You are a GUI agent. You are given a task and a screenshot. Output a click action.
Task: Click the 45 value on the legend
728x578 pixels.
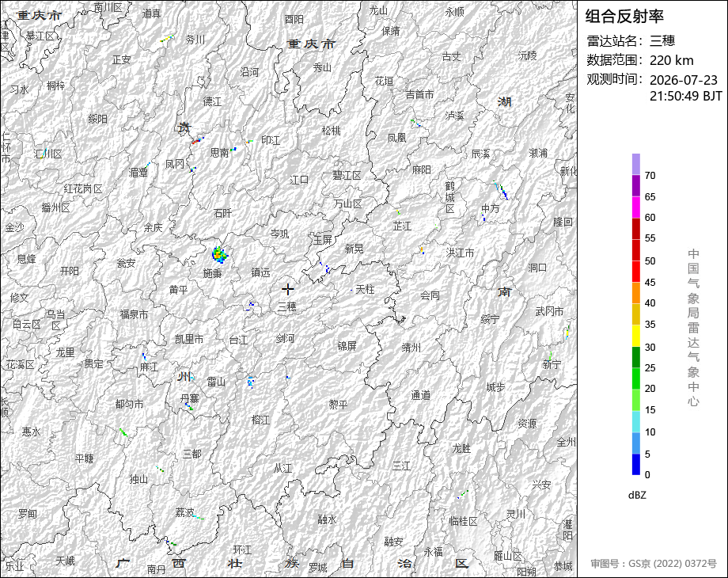coord(650,283)
